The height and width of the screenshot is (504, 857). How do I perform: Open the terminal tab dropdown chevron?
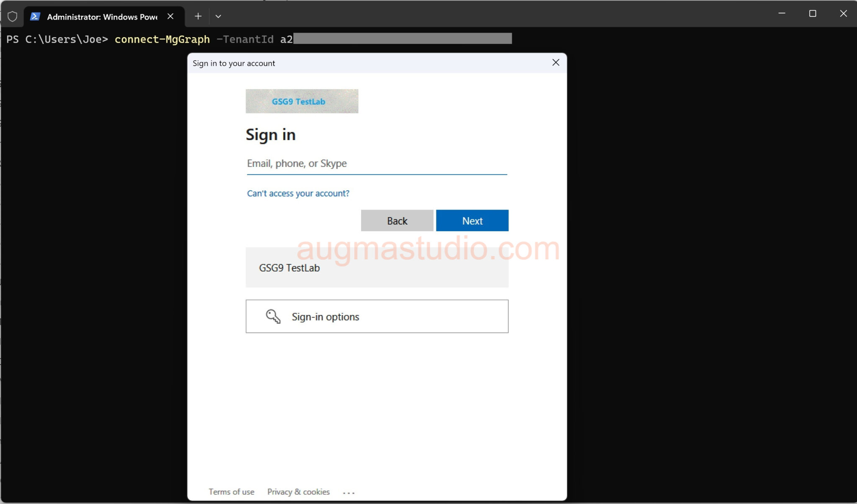[x=218, y=16]
